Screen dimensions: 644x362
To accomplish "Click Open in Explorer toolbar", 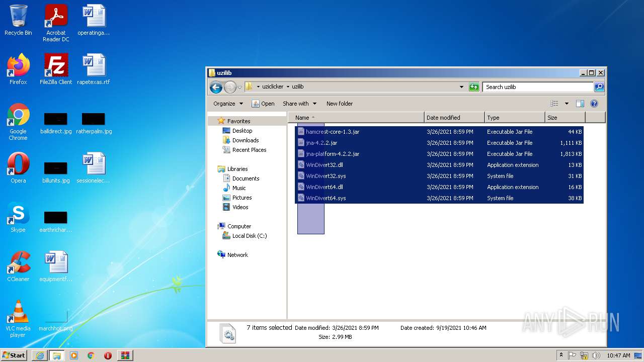I will coord(263,104).
